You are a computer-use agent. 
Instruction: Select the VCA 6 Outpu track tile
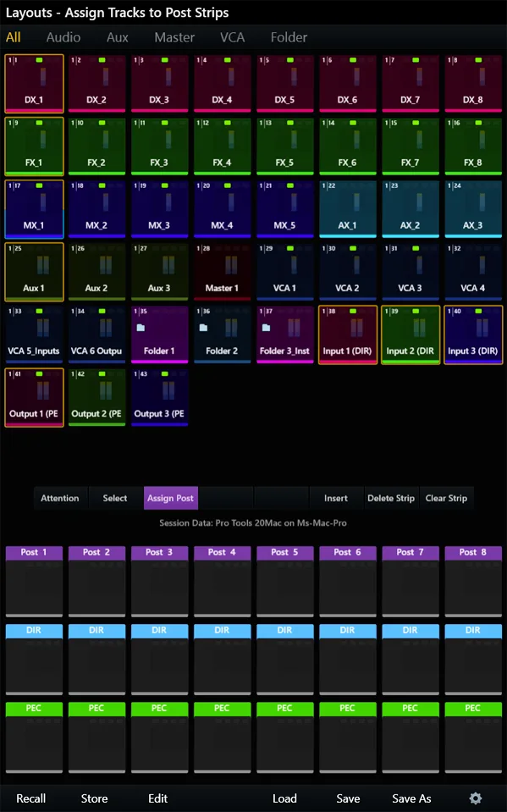96,334
